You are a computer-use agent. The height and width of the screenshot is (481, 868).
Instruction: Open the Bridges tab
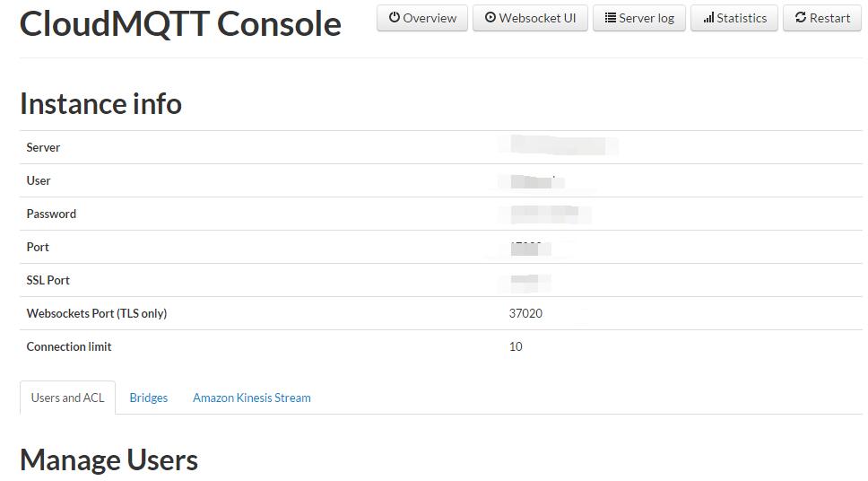149,398
